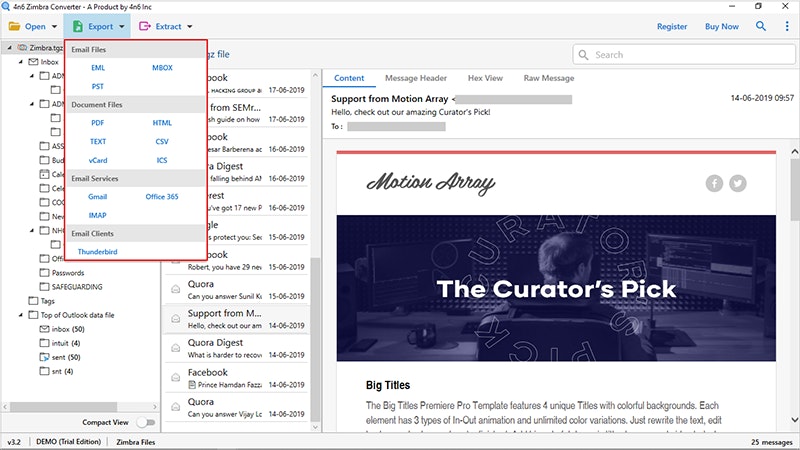Click the inbox (50) envelope icon
The height and width of the screenshot is (450, 800).
[x=44, y=329]
